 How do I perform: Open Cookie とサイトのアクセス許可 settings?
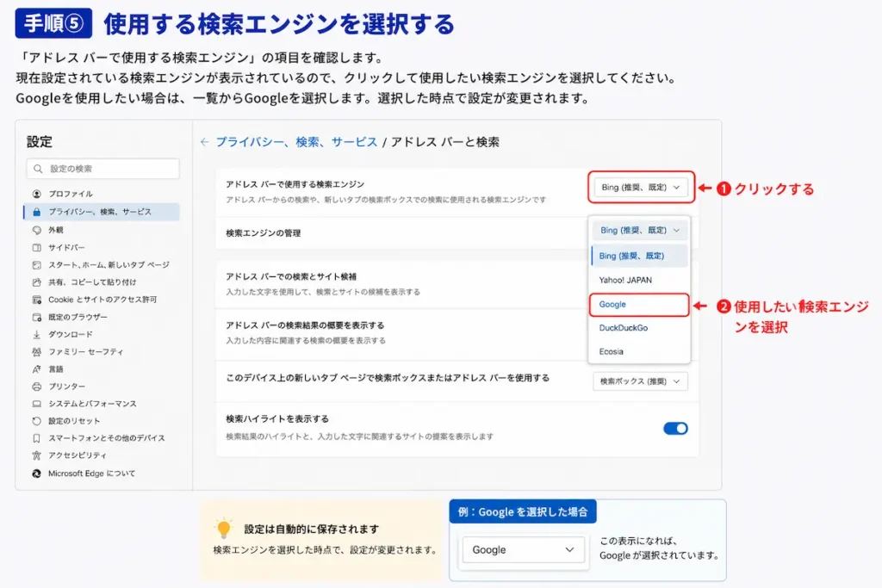[x=102, y=300]
